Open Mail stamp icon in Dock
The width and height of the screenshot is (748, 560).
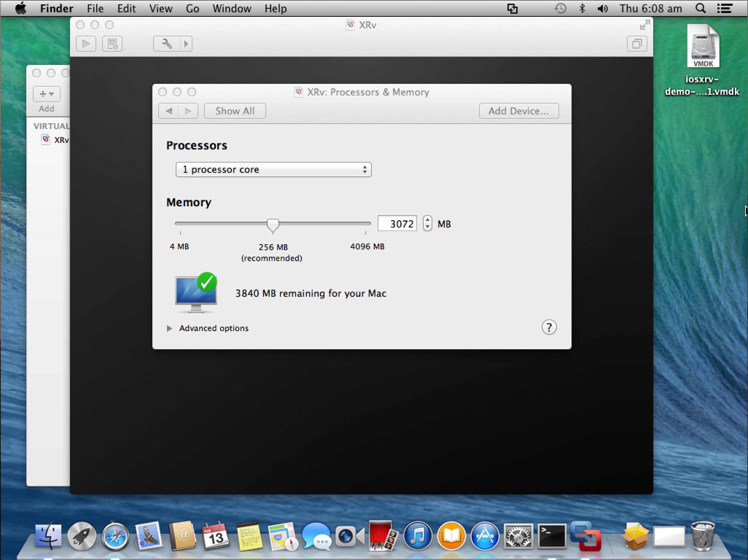point(149,536)
